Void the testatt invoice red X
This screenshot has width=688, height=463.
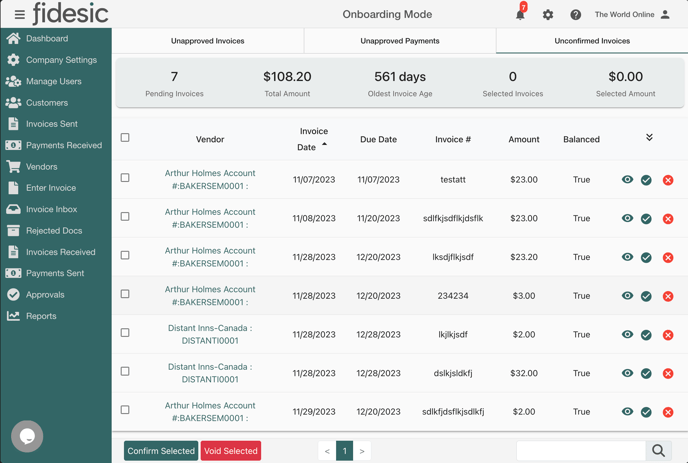[x=668, y=180]
